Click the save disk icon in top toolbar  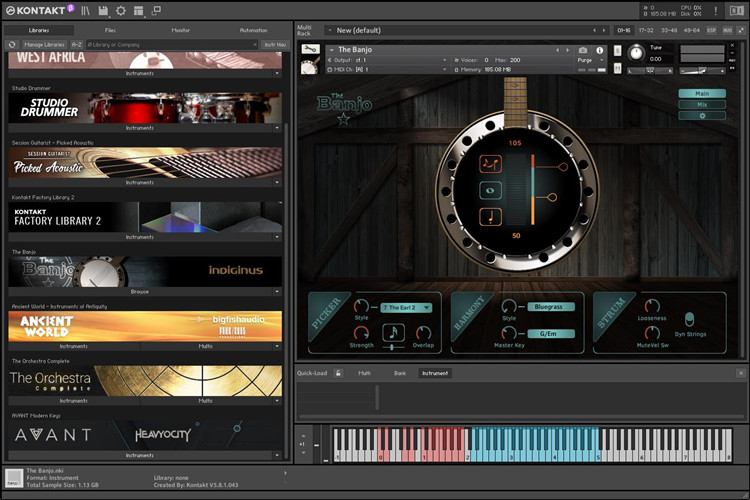click(x=104, y=10)
